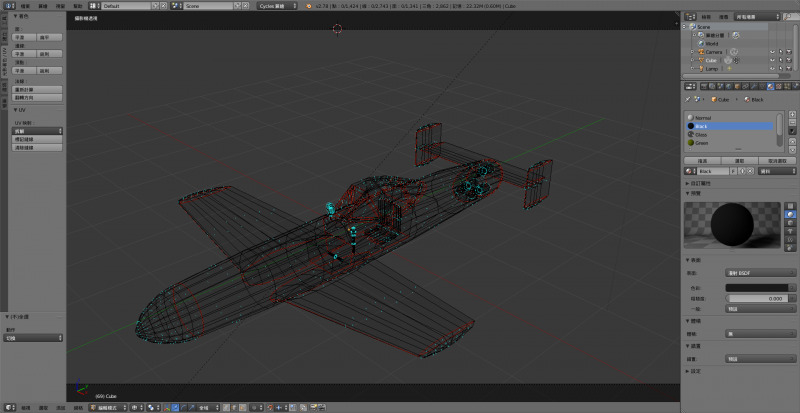Toggle Cube renderability icon in outliner
This screenshot has height=413, width=800.
[x=789, y=60]
